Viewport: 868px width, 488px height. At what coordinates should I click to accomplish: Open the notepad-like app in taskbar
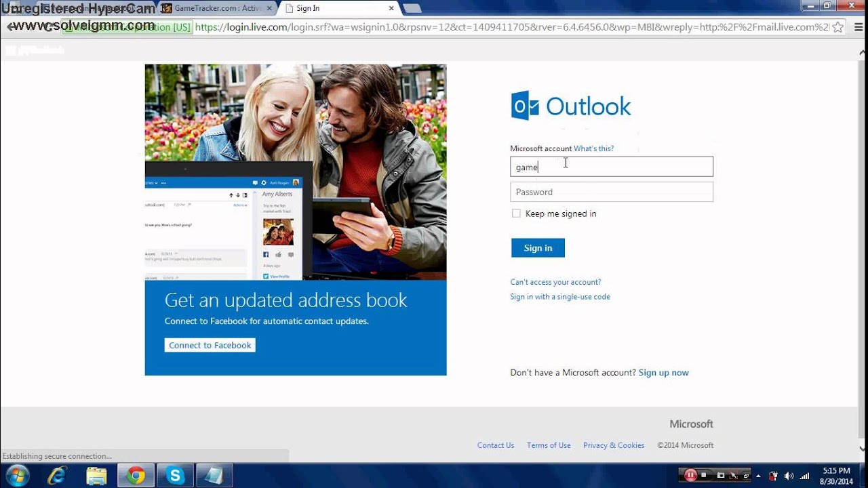coord(216,476)
